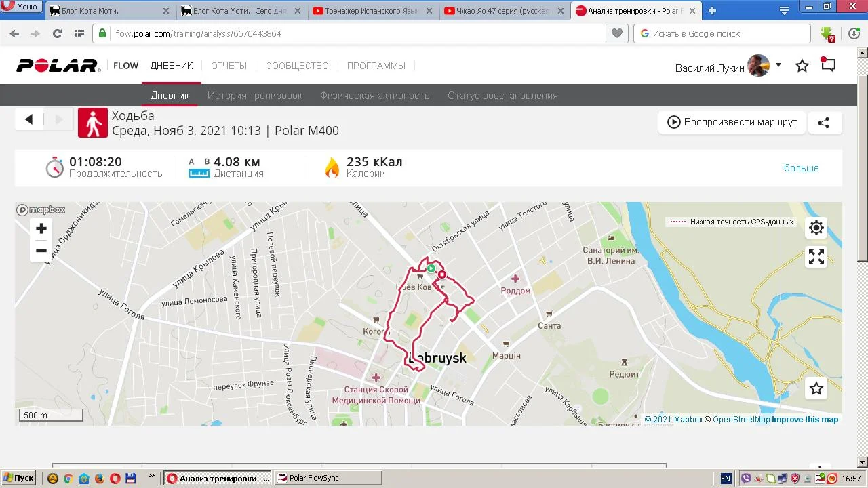Switch to Polar FlowSync taskbar window
Screen dimensions: 868x488
pos(328,478)
